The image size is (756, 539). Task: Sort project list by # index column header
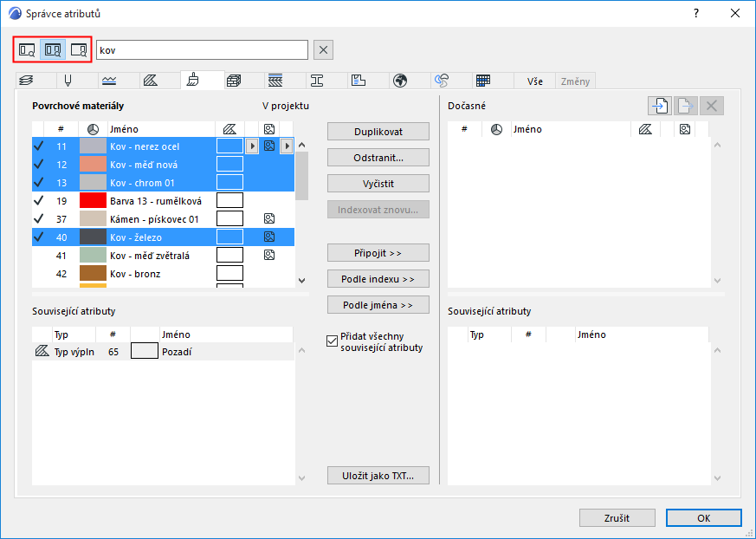61,129
